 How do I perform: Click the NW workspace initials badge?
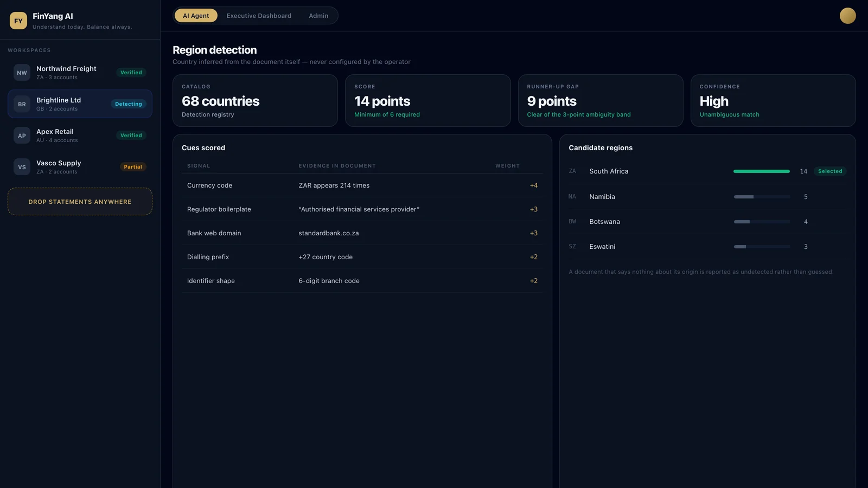point(22,73)
